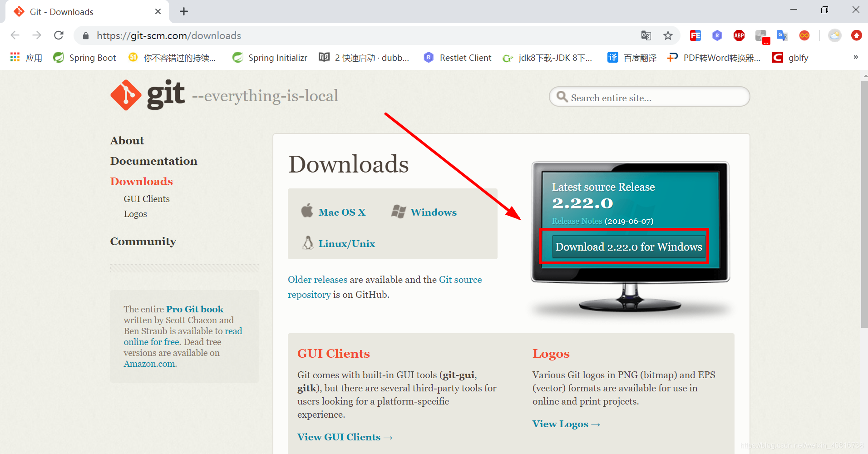The width and height of the screenshot is (868, 454).
Task: Click the git logo to go home
Action: pos(148,95)
